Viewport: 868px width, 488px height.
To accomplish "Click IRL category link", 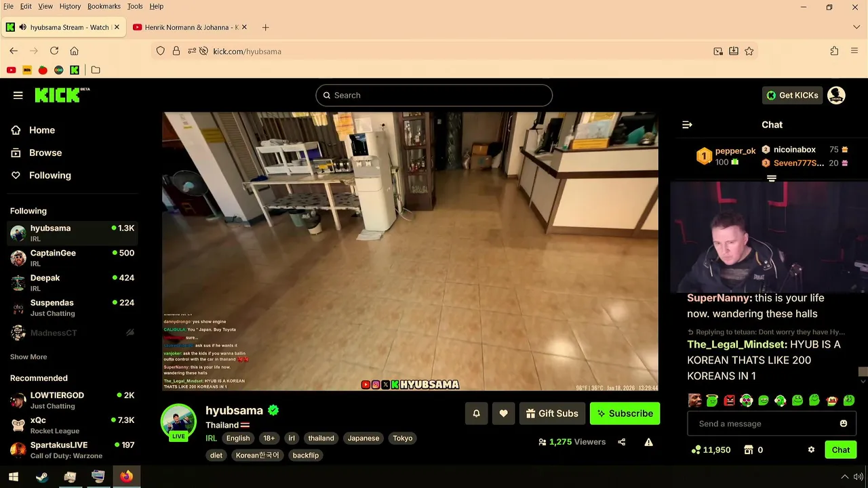I will (212, 439).
